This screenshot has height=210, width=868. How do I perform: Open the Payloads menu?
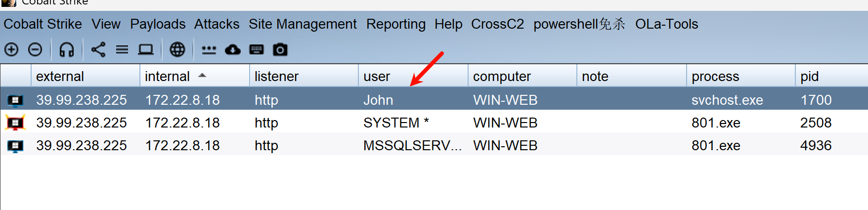tap(158, 24)
